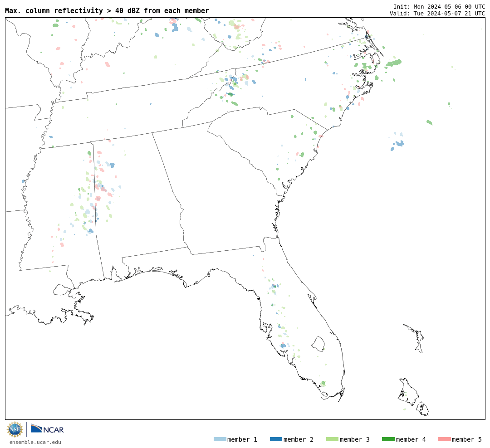Image resolution: width=490 pixels, height=448 pixels.
Task: Click the 'Max. column reflectivity > 40 dBZ' title
Action: pos(107,10)
